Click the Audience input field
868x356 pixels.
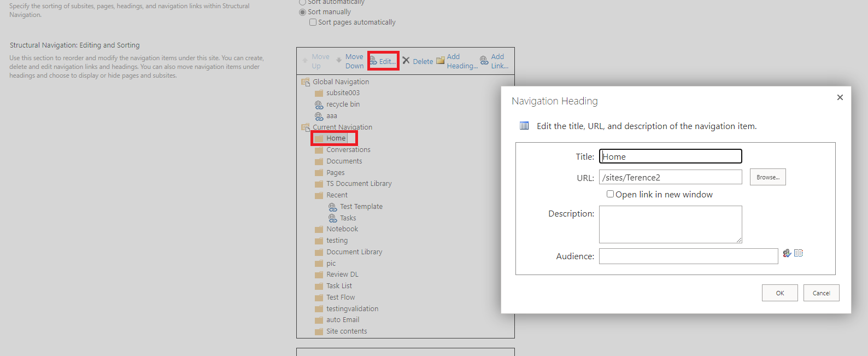point(689,256)
